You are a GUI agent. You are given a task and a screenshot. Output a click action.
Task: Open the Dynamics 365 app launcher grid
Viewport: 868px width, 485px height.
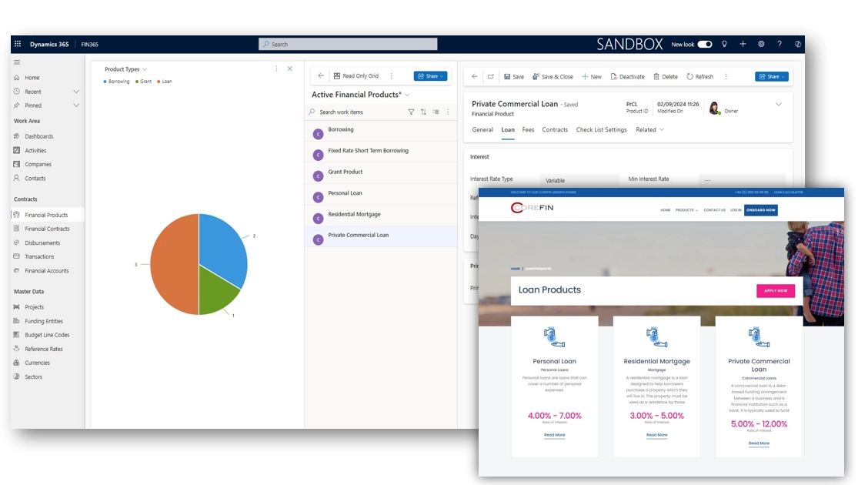(x=18, y=45)
